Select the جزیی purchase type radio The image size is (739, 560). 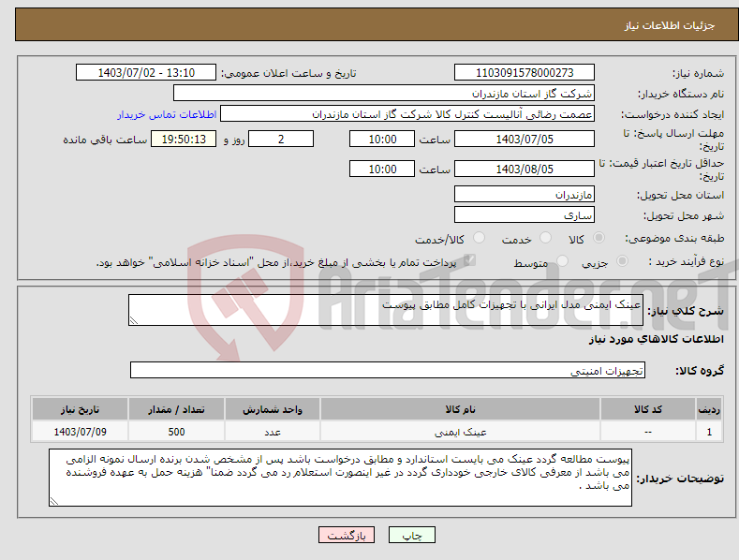click(x=622, y=261)
